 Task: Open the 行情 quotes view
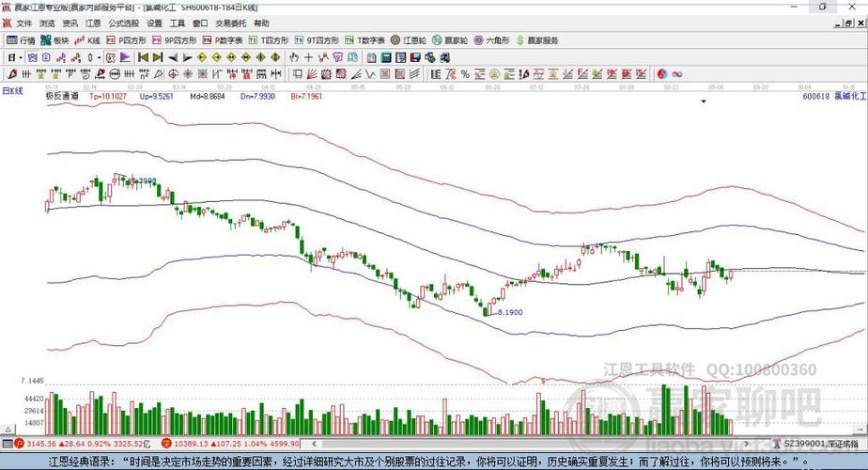point(21,40)
